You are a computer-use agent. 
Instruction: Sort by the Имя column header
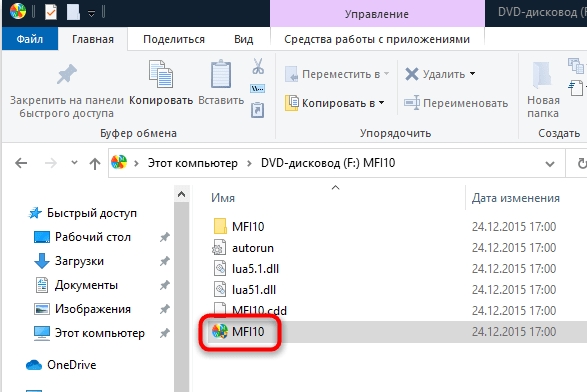point(223,198)
